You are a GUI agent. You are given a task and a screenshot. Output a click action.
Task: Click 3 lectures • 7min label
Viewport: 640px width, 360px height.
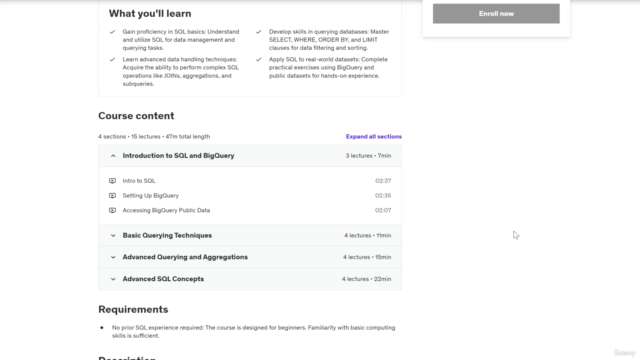coord(368,156)
